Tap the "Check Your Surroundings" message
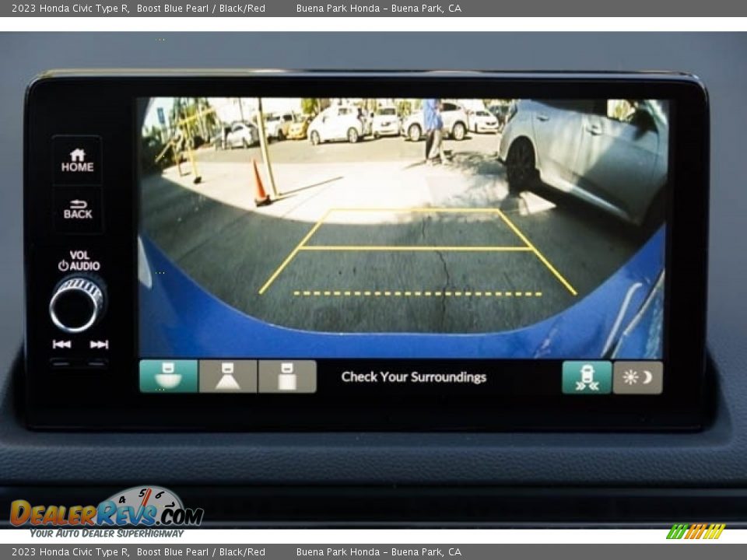 [413, 376]
